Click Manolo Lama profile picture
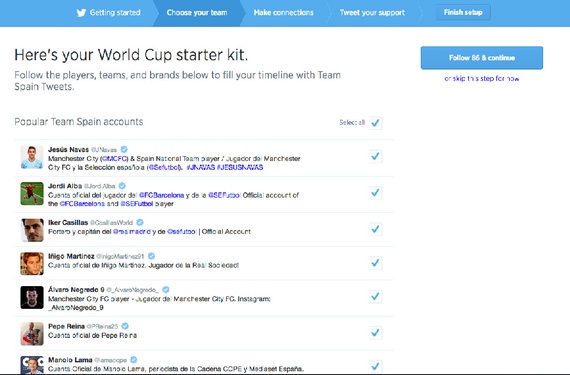Screen dimensions: 570x375 tap(32, 365)
